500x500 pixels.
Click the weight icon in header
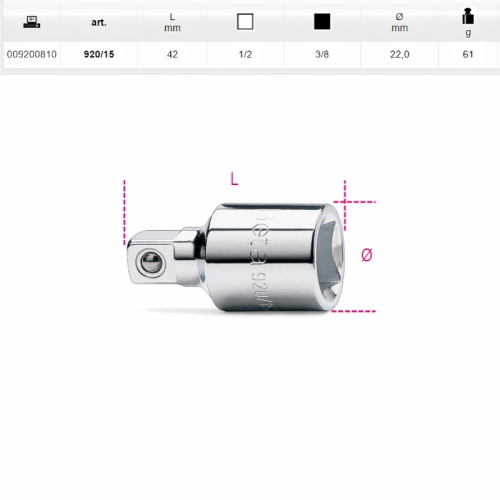point(468,16)
